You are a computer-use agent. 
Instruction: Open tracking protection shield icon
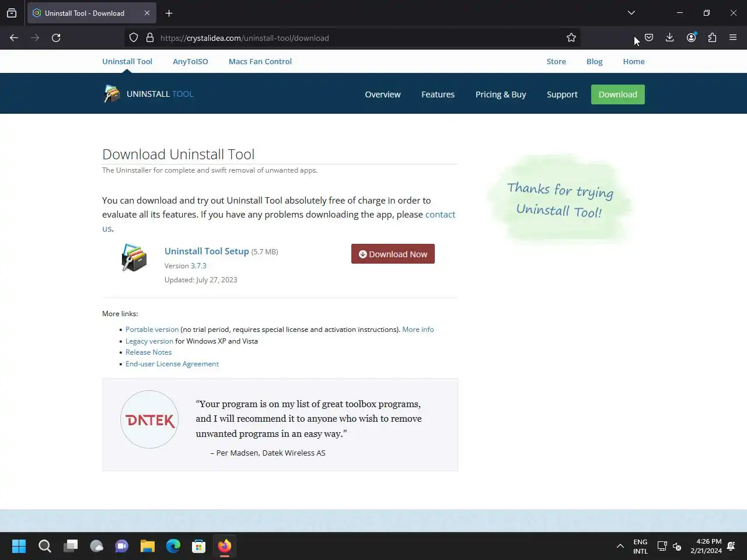point(134,38)
